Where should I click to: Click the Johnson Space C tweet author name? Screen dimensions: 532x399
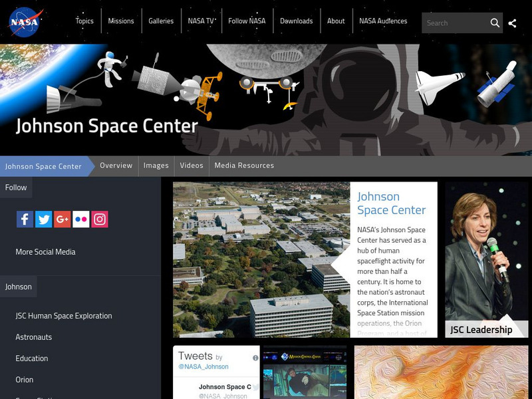pos(225,387)
